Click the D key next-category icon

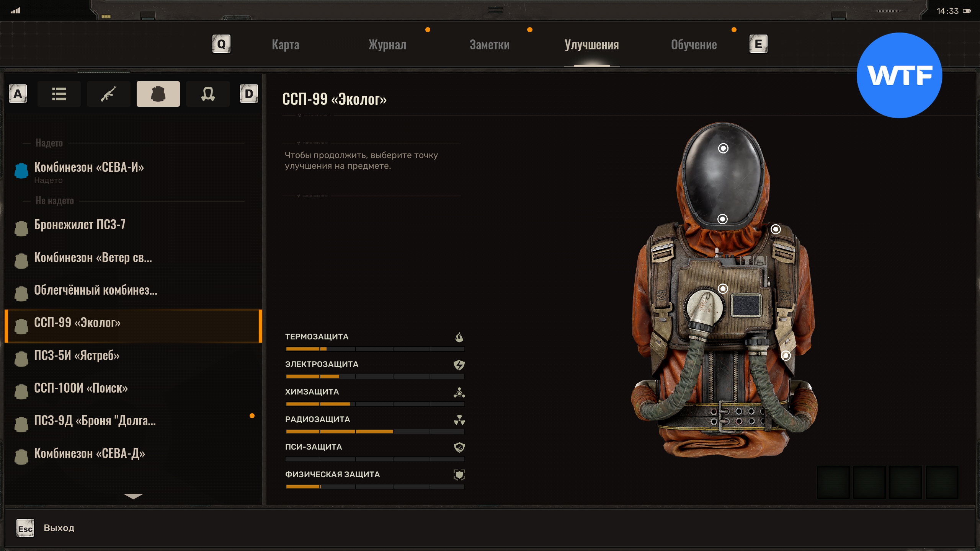tap(249, 94)
